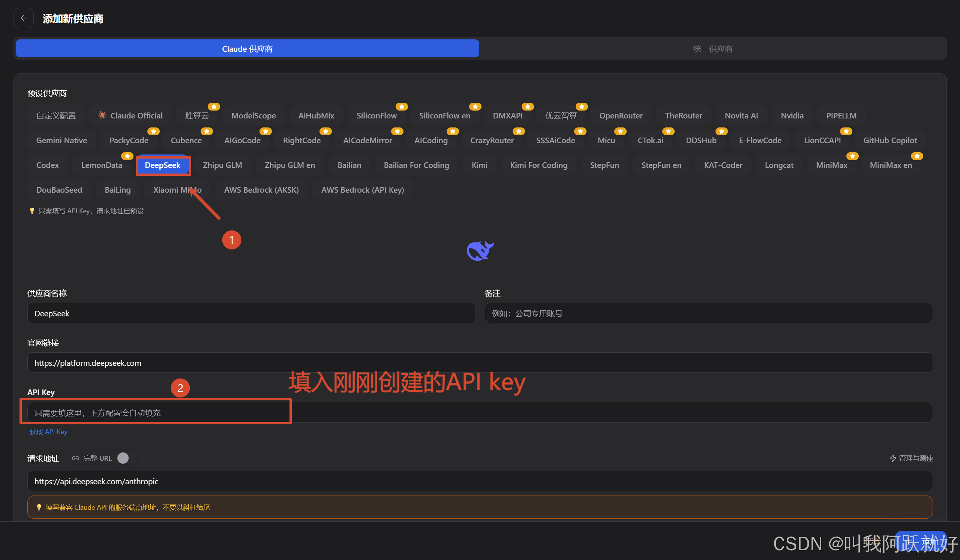Select the SSSAiCode preset
The width and height of the screenshot is (960, 560).
tap(555, 140)
